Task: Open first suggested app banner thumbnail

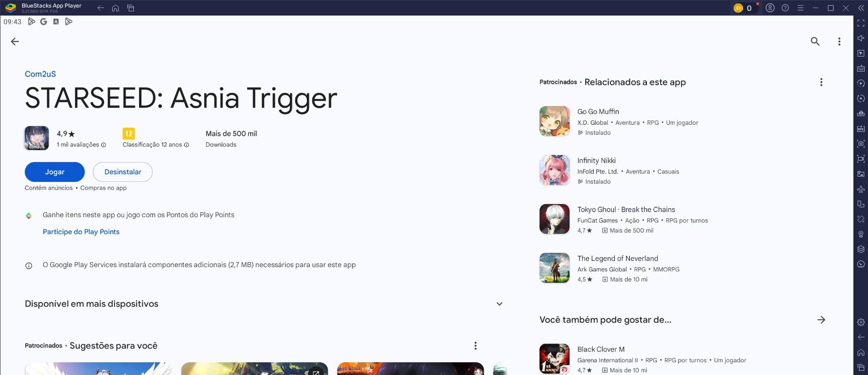Action: point(99,368)
